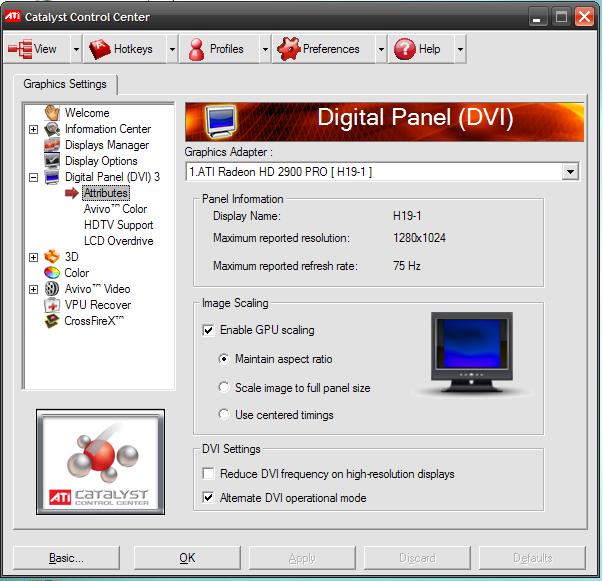
Task: Click the Preferences gear icon
Action: click(288, 49)
